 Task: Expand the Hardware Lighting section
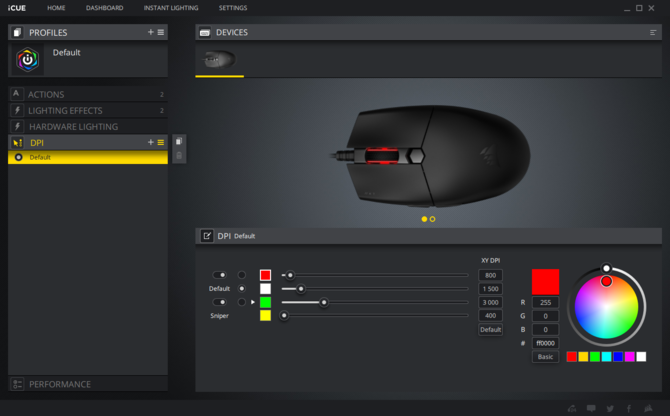coord(88,127)
